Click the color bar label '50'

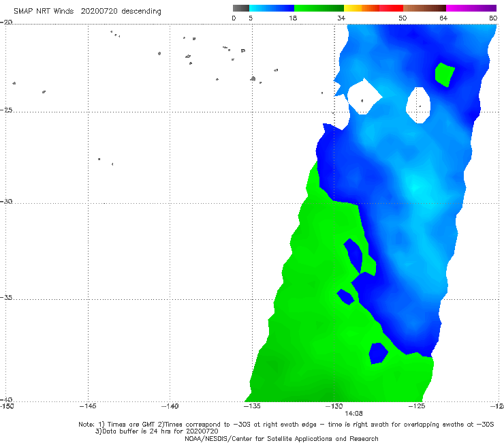click(x=403, y=18)
